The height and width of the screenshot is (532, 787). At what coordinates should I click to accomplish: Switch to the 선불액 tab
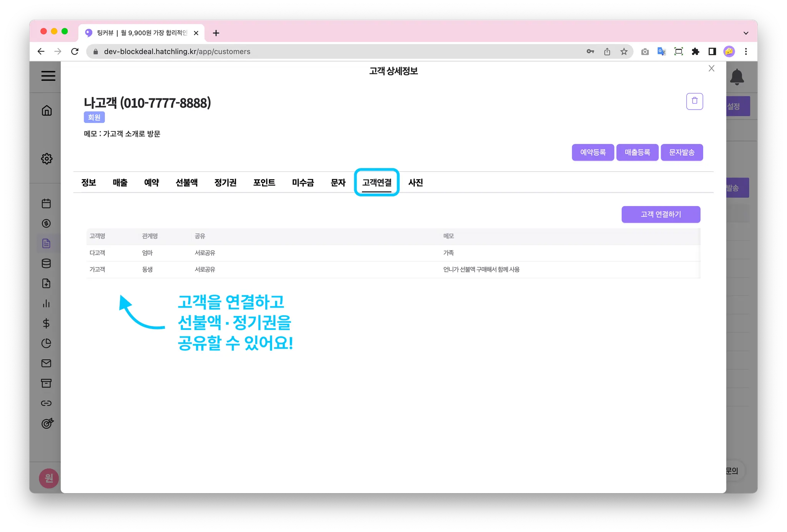coord(186,183)
